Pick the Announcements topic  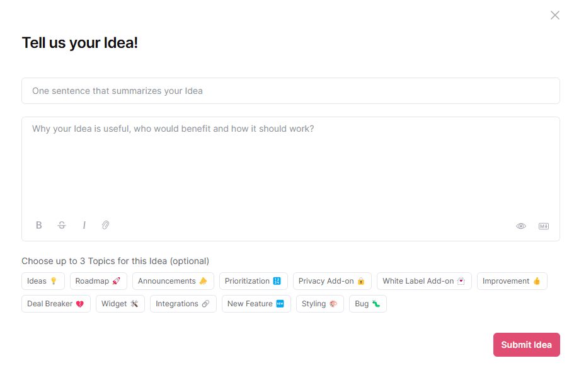173,281
